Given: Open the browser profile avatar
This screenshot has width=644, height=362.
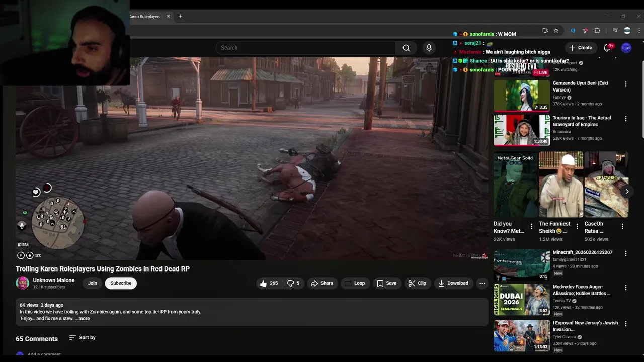Looking at the screenshot, I should pos(627,31).
